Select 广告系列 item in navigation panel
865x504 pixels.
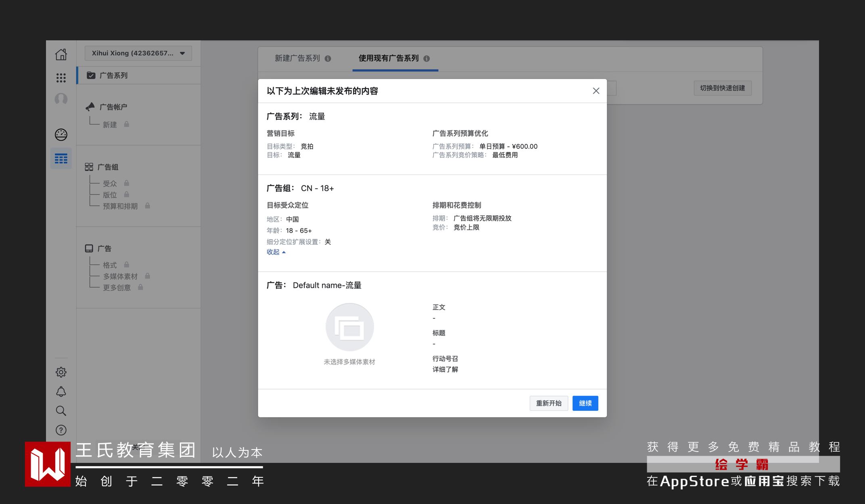click(113, 75)
